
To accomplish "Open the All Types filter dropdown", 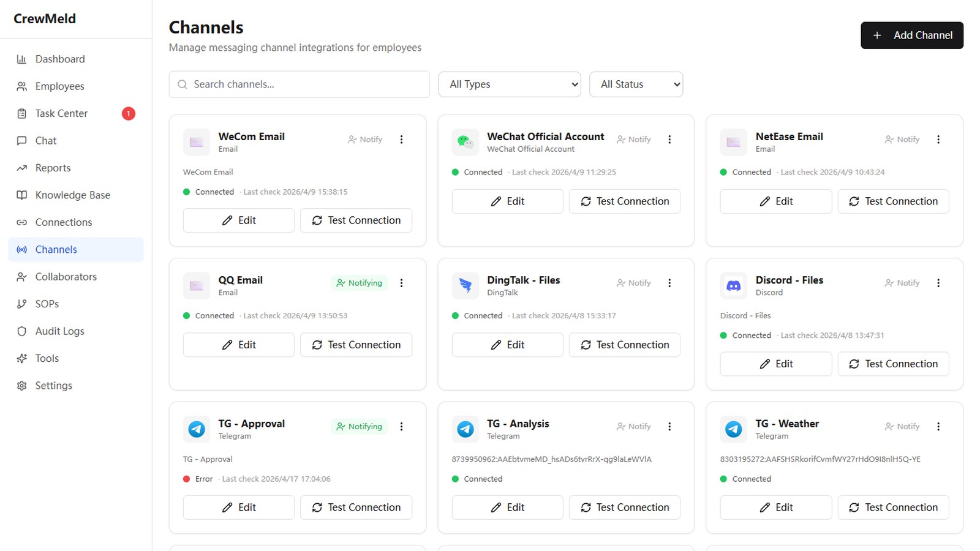I will coord(510,84).
